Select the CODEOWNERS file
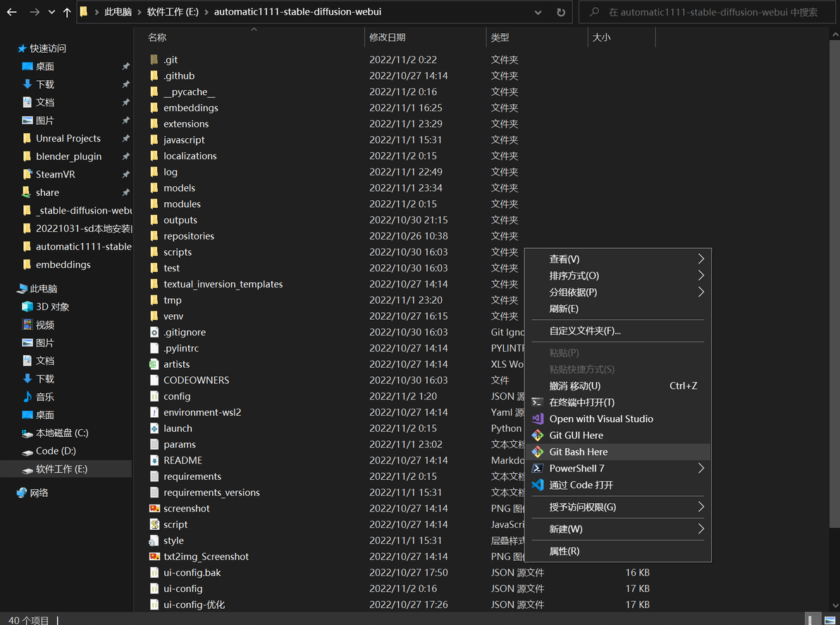 pos(196,380)
